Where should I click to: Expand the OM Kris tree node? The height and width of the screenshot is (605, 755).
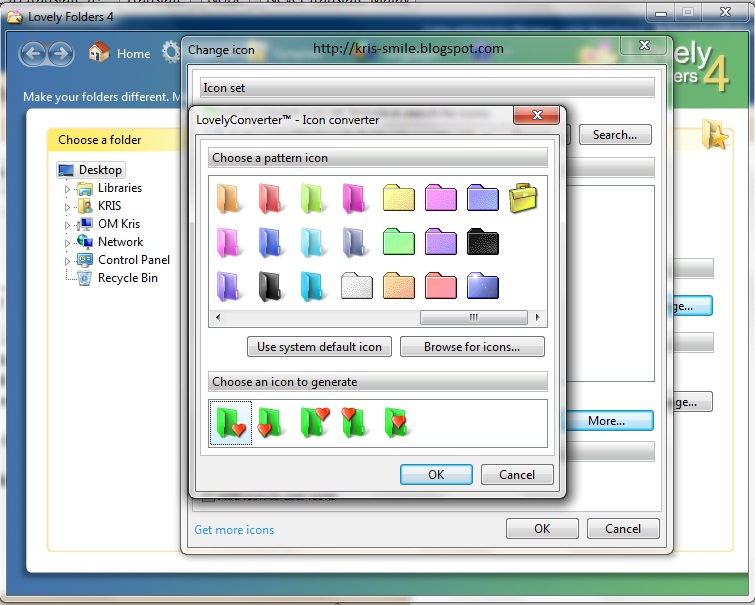[67, 225]
